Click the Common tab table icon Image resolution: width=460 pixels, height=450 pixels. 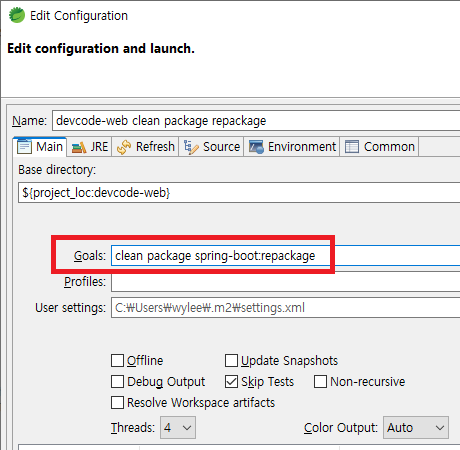[352, 147]
